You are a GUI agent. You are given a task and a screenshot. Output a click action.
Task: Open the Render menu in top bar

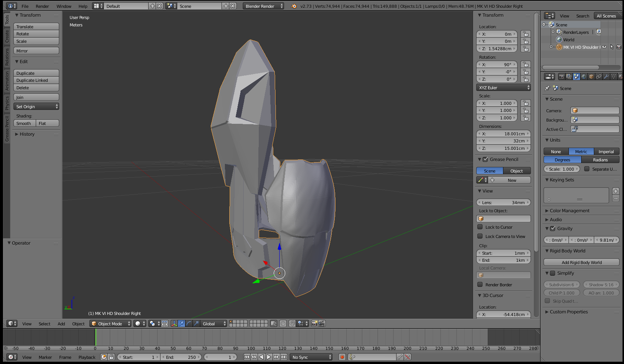(x=42, y=6)
